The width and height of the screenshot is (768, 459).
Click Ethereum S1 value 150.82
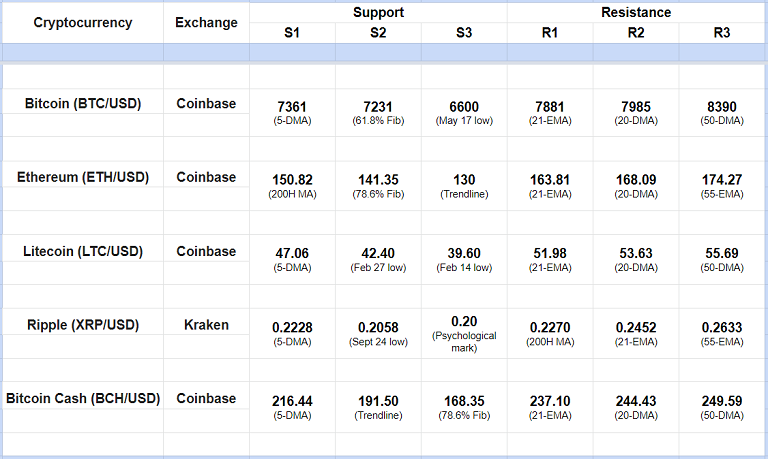[292, 180]
